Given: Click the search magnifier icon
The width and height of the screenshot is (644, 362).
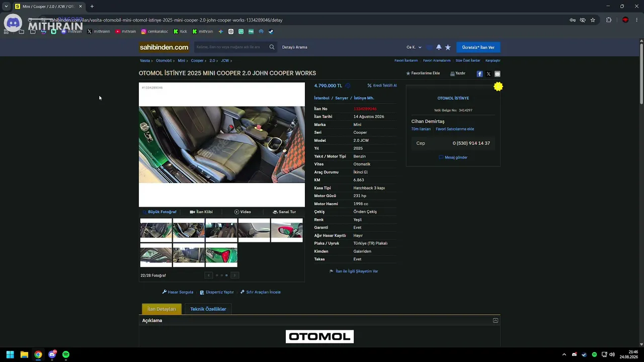Looking at the screenshot, I should 272,47.
